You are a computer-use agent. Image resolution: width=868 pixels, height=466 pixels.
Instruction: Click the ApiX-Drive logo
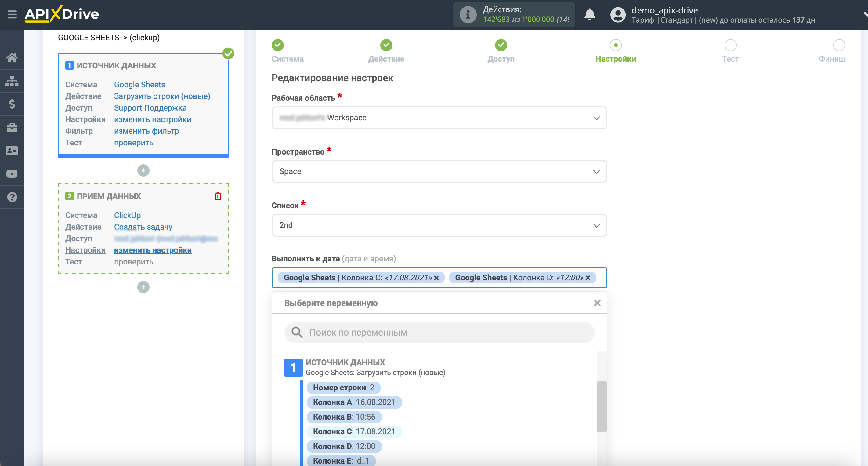click(x=62, y=14)
